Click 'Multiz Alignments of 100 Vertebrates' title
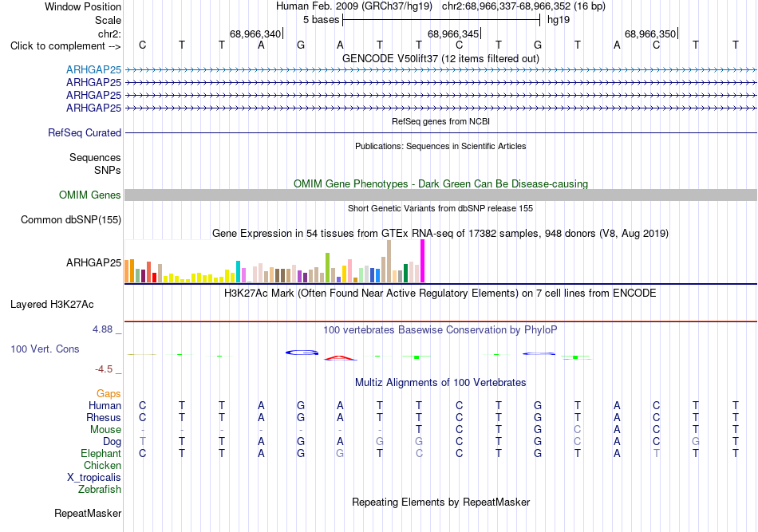This screenshot has width=758, height=532. [x=440, y=383]
